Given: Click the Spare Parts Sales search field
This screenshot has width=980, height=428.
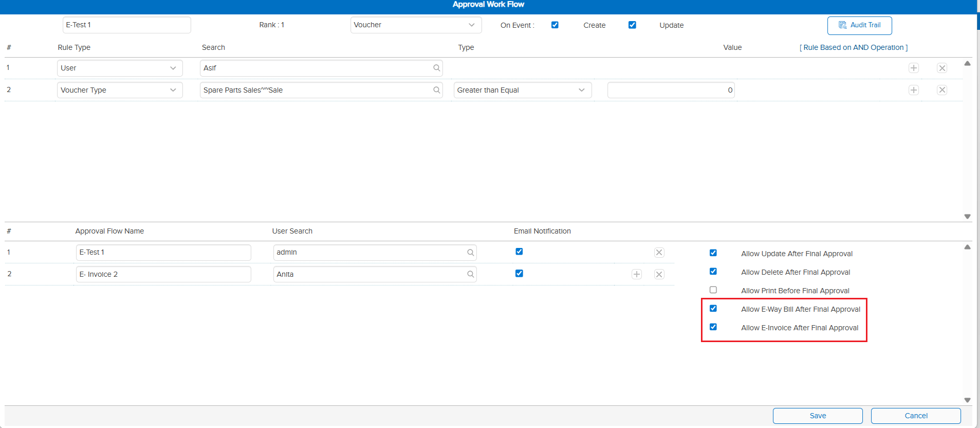Looking at the screenshot, I should 321,90.
